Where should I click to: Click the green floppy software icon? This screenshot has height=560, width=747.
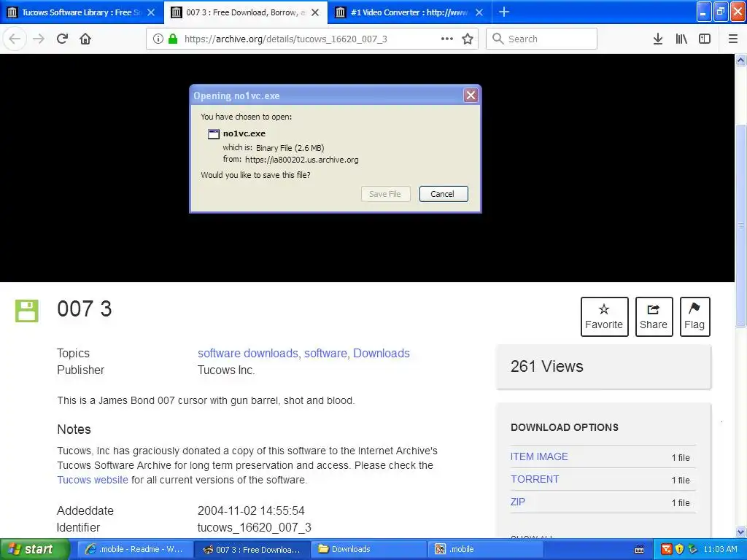click(x=27, y=311)
